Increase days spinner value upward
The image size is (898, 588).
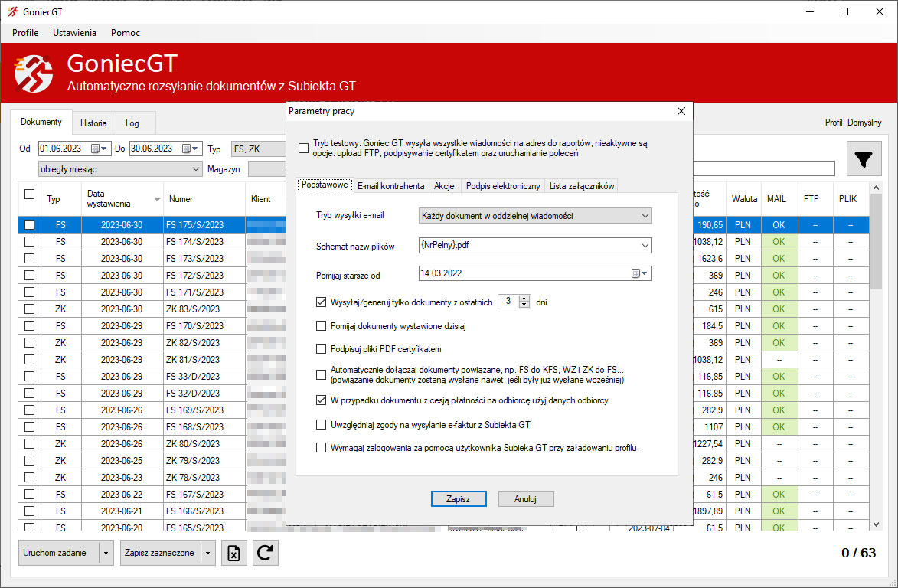pyautogui.click(x=524, y=299)
